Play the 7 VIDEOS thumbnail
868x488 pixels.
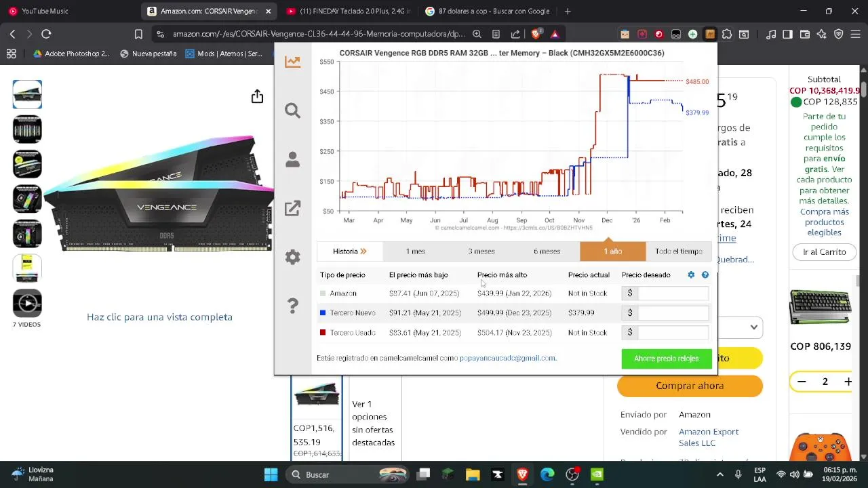[27, 303]
